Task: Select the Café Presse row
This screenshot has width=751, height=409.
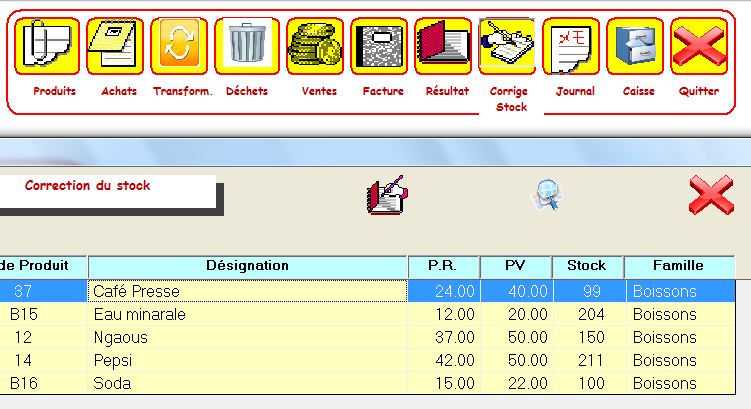Action: [367, 291]
